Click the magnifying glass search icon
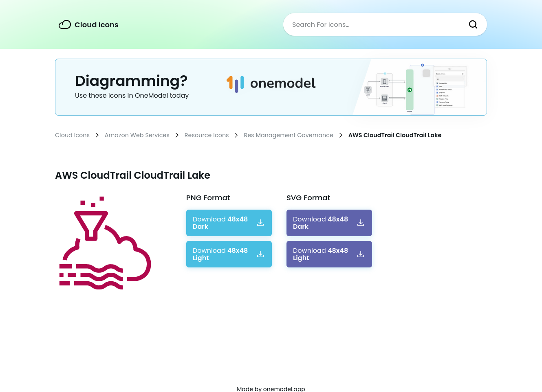 click(473, 24)
